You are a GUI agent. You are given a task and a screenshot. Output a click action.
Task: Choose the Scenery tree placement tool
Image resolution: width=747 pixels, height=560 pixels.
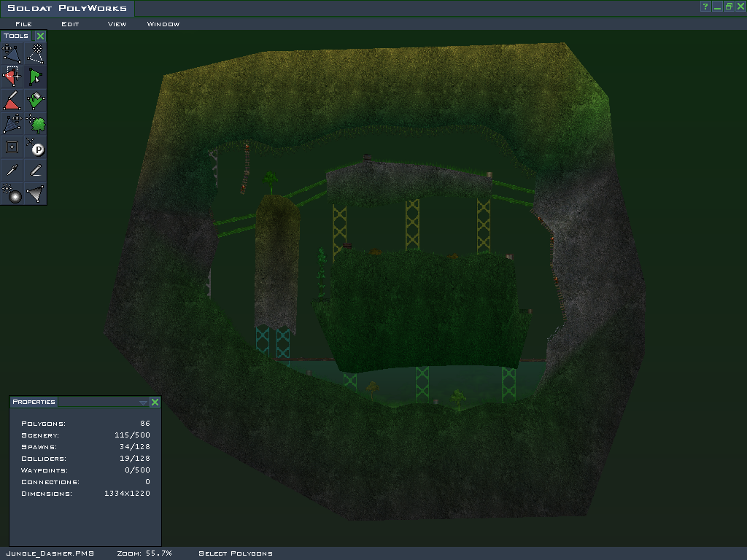36,124
